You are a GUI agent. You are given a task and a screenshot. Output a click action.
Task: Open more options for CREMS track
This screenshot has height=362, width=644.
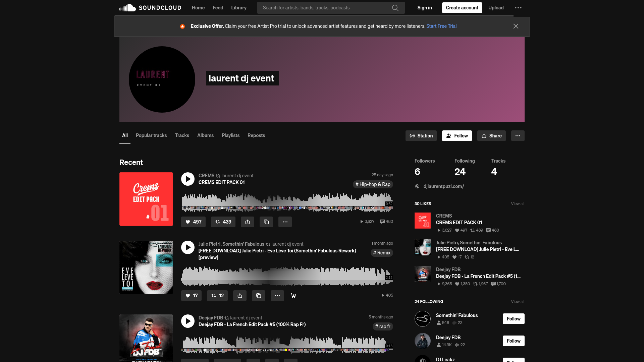[285, 222]
